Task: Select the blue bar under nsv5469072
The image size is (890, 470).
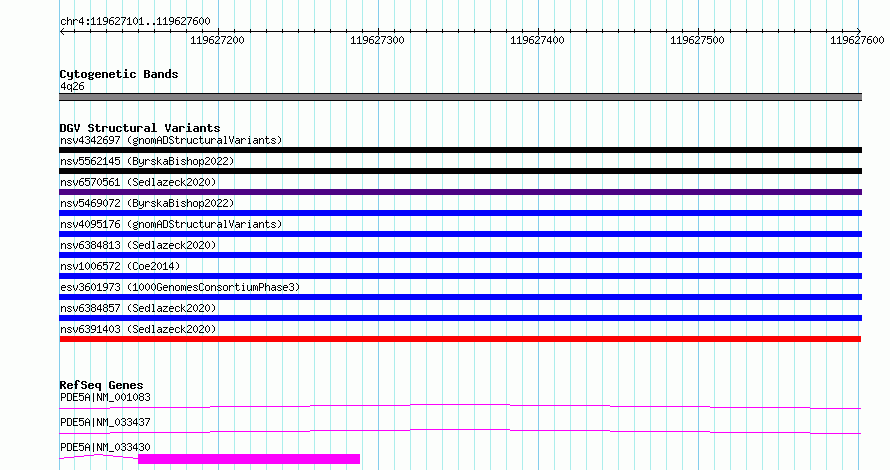Action: pyautogui.click(x=460, y=213)
